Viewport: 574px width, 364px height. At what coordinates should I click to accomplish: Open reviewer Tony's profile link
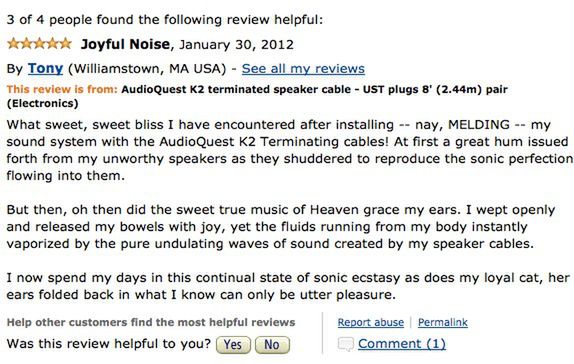45,68
